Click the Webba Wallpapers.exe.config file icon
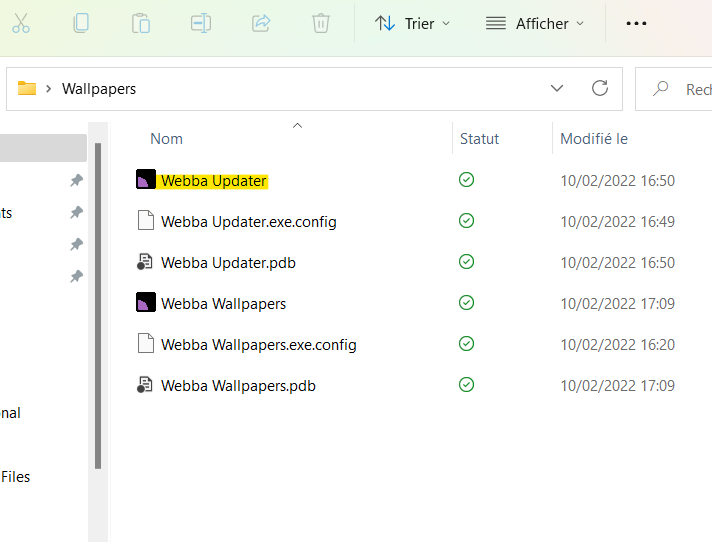 (x=146, y=343)
